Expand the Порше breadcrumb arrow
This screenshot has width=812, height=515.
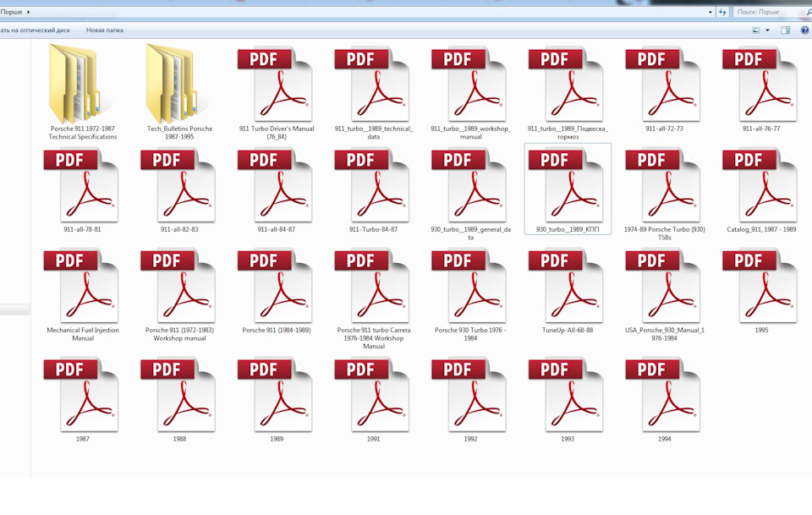pyautogui.click(x=28, y=11)
